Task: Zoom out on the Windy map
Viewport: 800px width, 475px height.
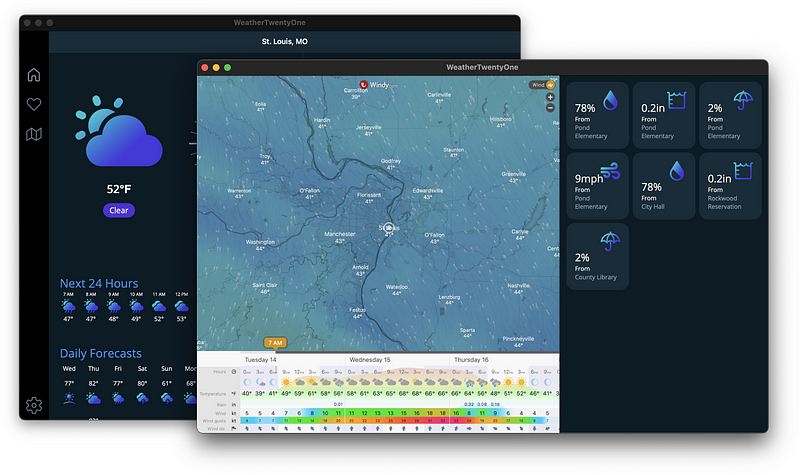Action: [x=550, y=108]
